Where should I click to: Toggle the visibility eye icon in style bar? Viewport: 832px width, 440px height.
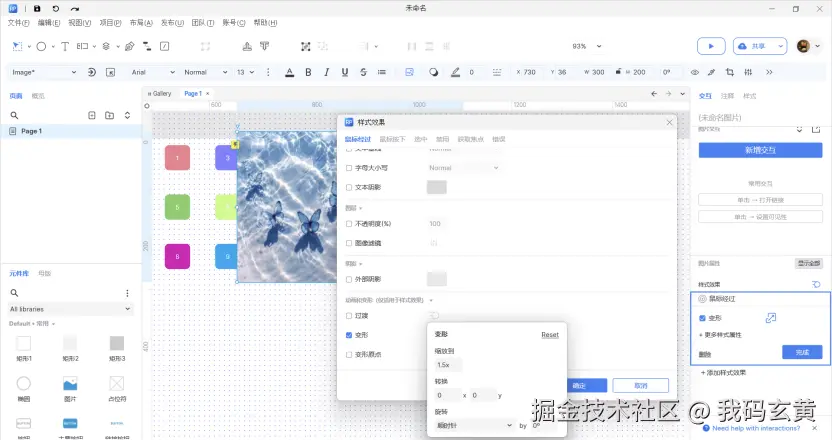pyautogui.click(x=695, y=72)
